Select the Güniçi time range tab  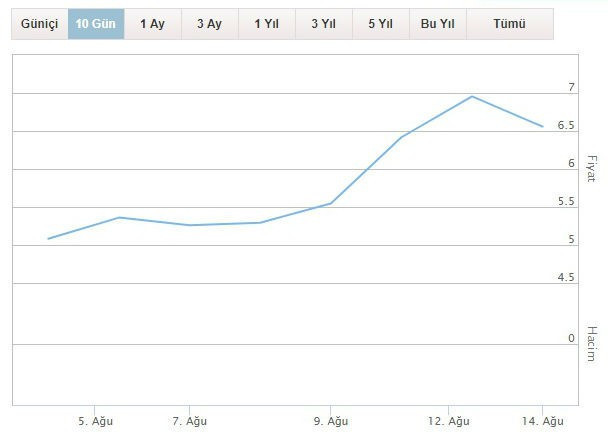pyautogui.click(x=40, y=24)
